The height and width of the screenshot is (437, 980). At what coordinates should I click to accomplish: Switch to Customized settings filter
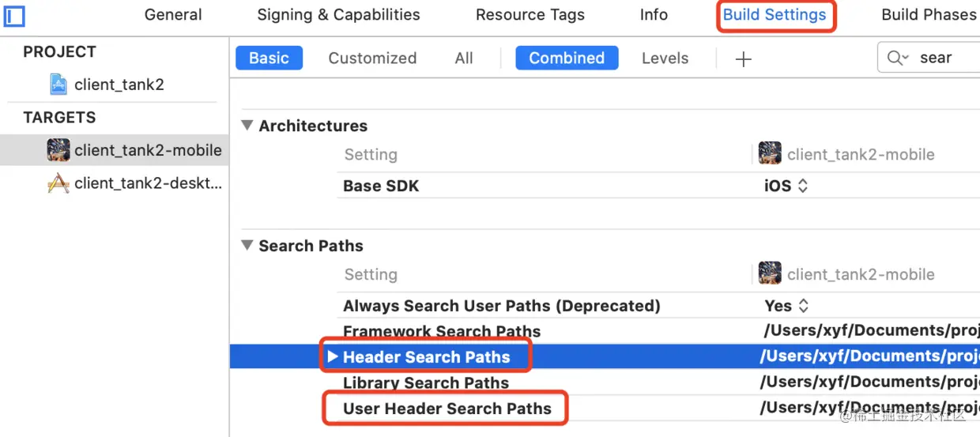click(x=372, y=58)
